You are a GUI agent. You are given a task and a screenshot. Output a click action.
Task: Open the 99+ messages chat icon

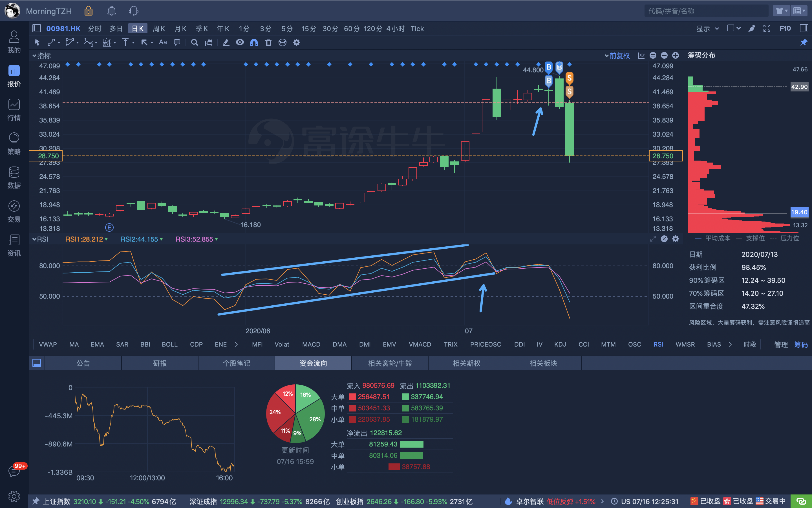coord(14,471)
